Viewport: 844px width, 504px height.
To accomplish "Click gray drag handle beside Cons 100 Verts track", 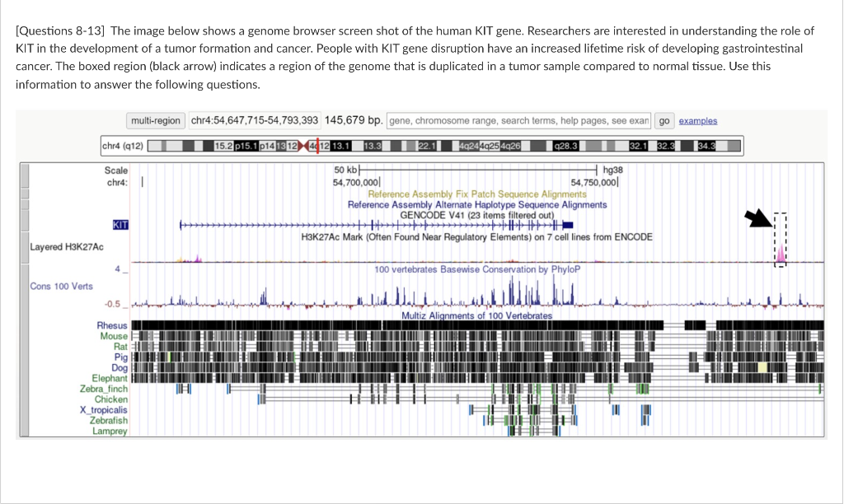I will click(x=26, y=288).
